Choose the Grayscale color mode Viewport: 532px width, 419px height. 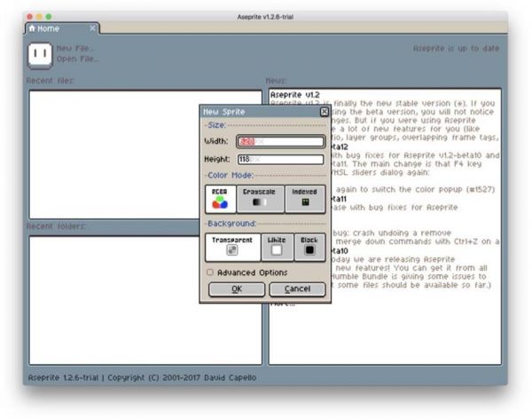coord(260,198)
